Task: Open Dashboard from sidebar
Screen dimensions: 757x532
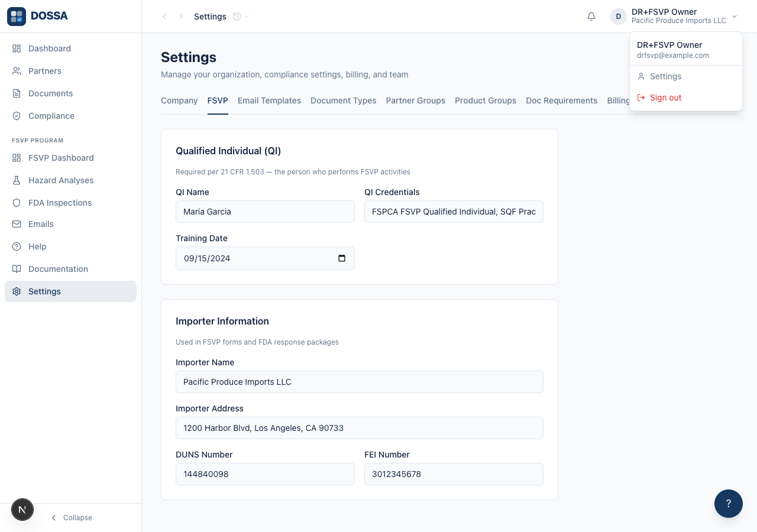Action: 70,48
